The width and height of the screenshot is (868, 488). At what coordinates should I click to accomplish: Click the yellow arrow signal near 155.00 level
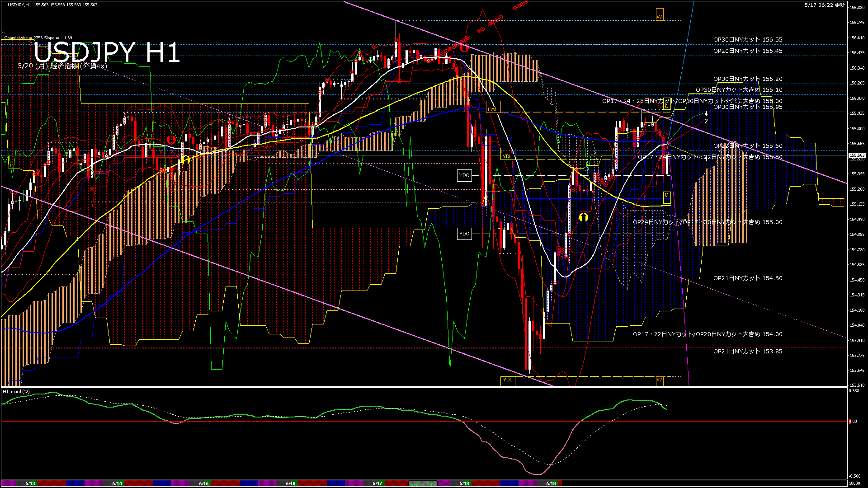point(583,217)
